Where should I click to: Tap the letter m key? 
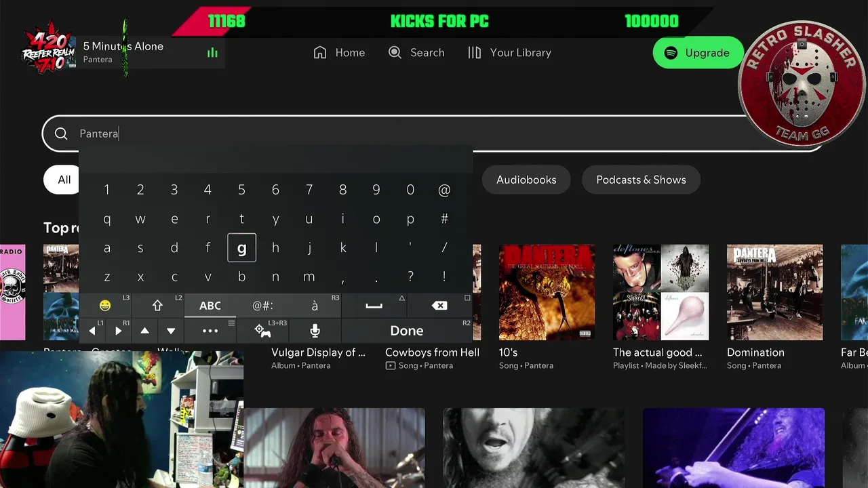point(309,277)
